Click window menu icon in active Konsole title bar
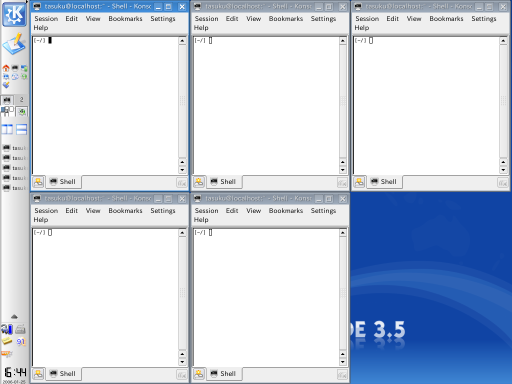The image size is (512, 384). [37, 6]
